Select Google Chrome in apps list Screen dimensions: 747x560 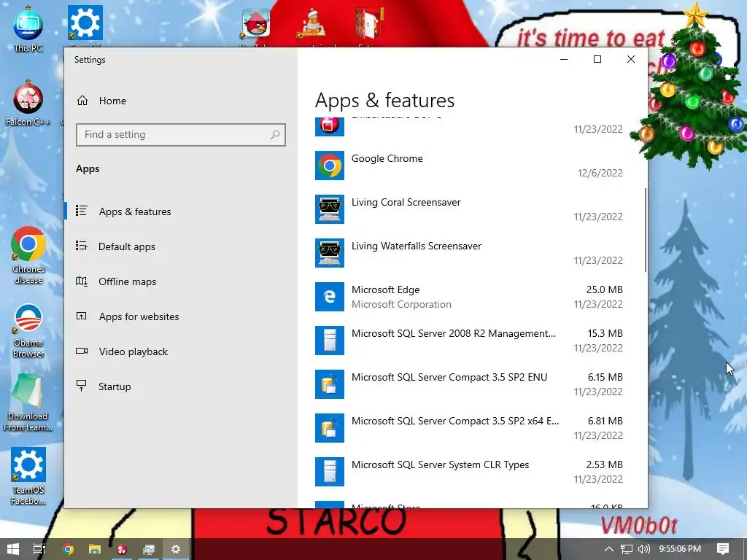click(469, 166)
